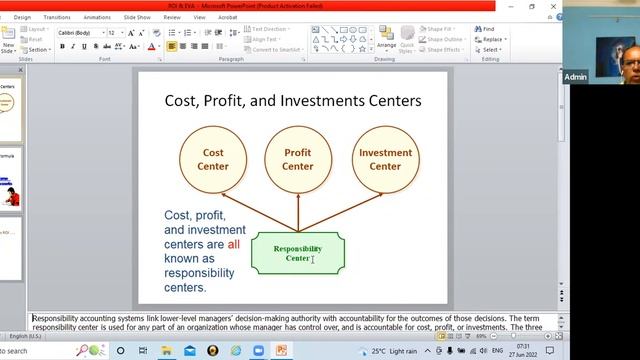The width and height of the screenshot is (640, 360).
Task: Apply red font color swatch
Action: point(151,47)
